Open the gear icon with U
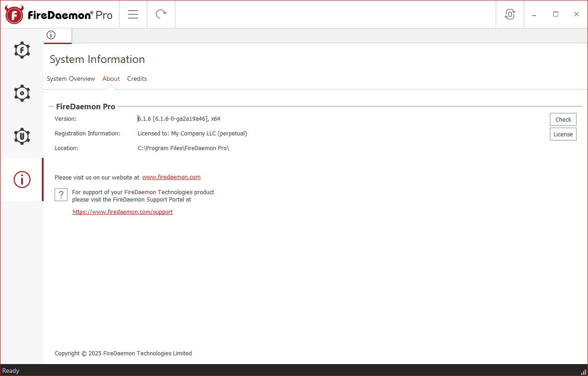Viewport: 588px width, 376px height. pos(22,136)
